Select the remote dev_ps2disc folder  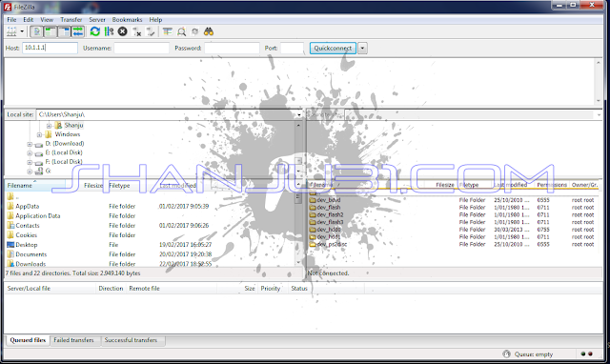pyautogui.click(x=332, y=244)
